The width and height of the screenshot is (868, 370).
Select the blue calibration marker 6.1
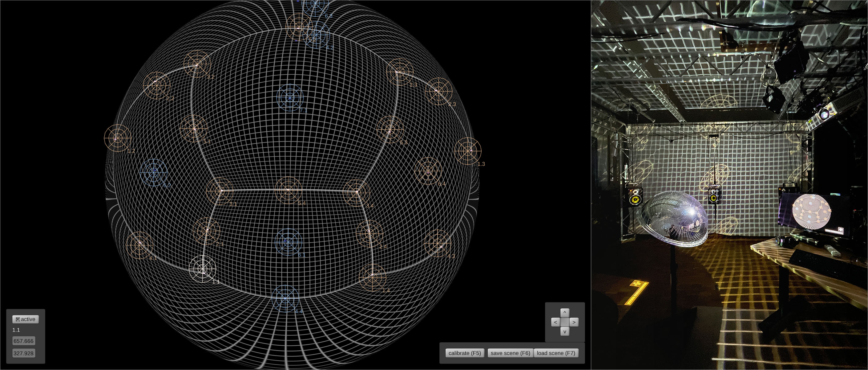tap(288, 242)
